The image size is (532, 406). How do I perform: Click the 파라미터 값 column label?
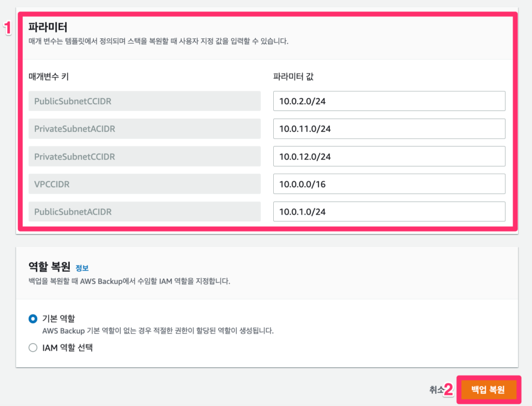click(x=293, y=77)
